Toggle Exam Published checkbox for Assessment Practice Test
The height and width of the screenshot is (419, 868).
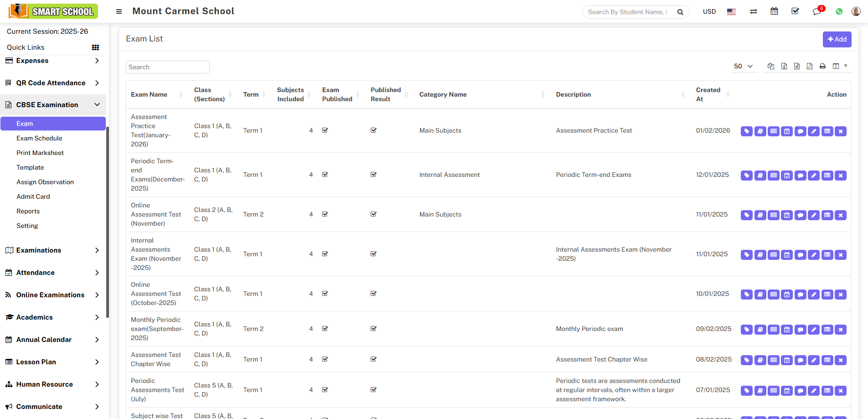click(325, 130)
